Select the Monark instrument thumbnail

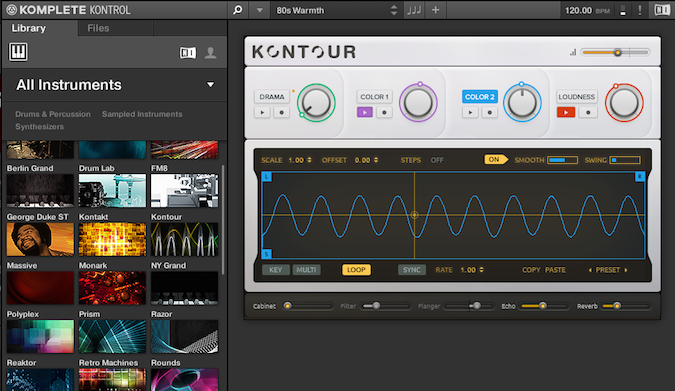(x=112, y=288)
